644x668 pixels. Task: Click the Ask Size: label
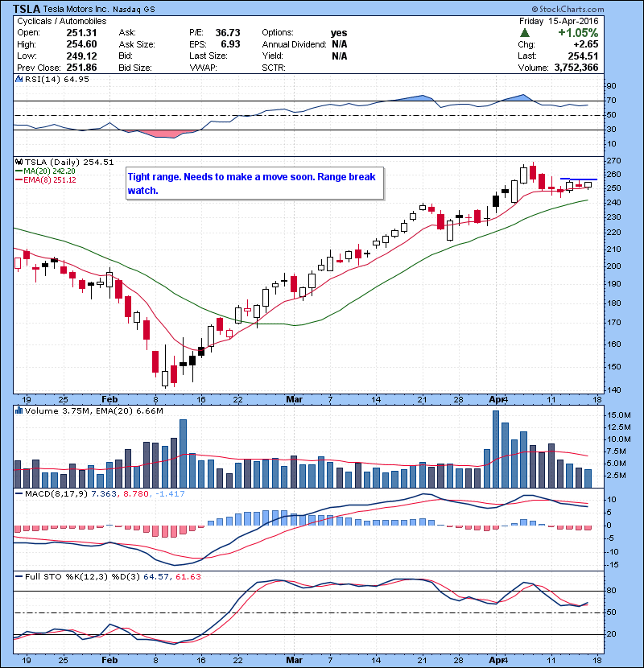tap(137, 44)
